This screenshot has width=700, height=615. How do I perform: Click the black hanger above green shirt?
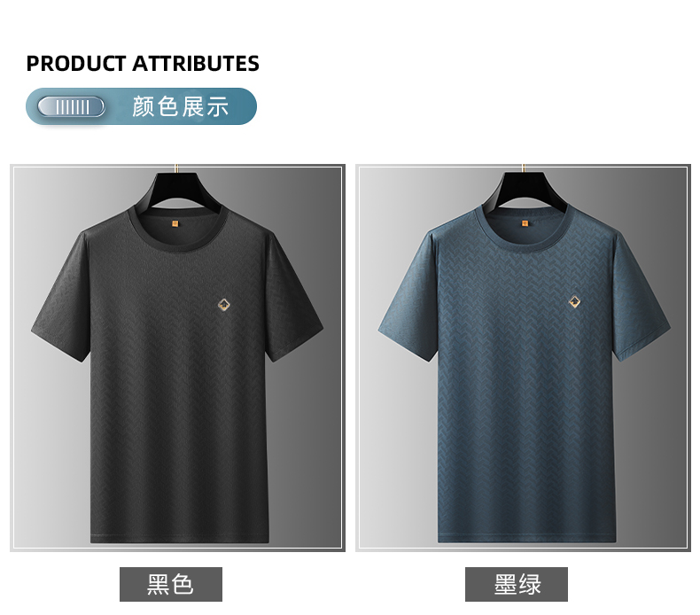click(x=524, y=190)
